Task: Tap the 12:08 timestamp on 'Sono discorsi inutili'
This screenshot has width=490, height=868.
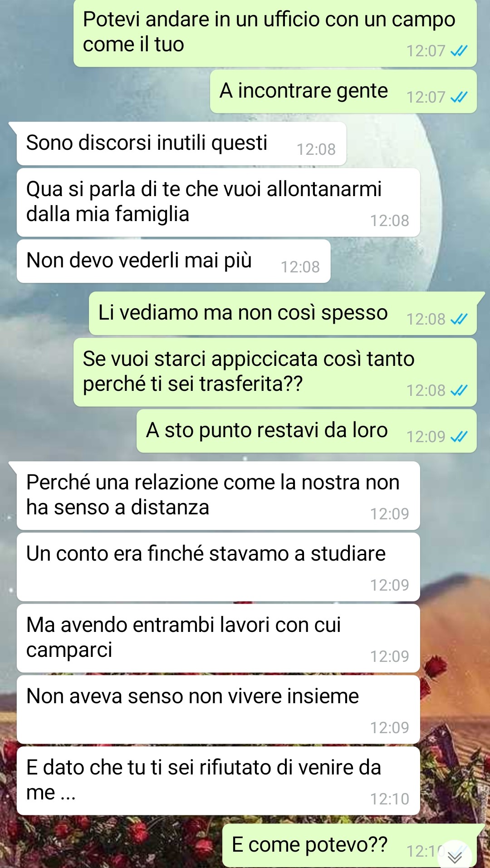Action: pyautogui.click(x=316, y=149)
